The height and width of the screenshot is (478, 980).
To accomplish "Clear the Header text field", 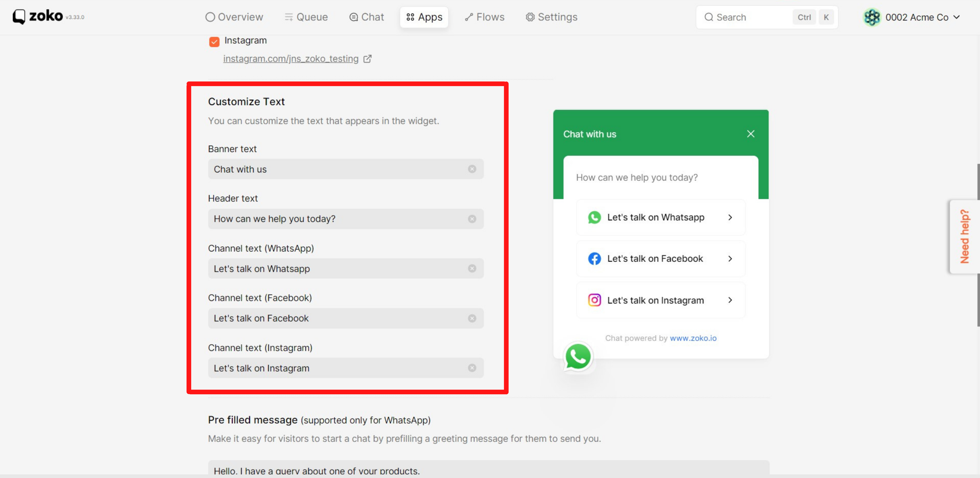I will click(x=472, y=219).
